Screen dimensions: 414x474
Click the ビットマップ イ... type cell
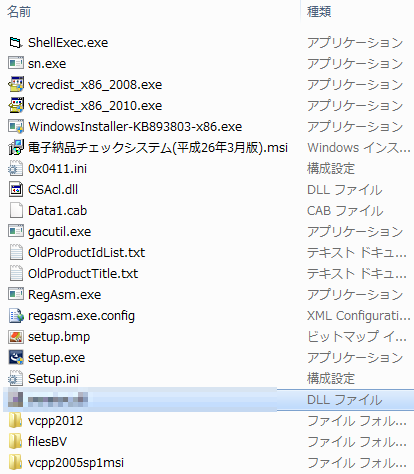(x=357, y=337)
